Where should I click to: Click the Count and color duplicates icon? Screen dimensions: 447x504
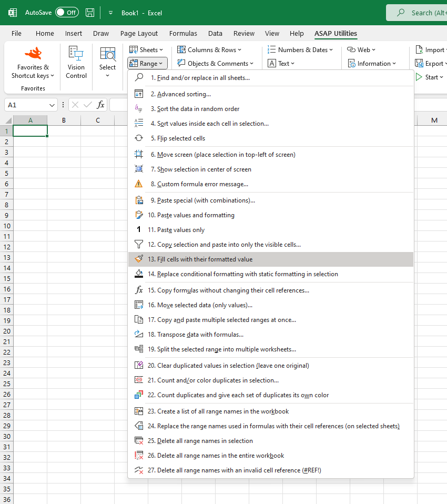pos(139,380)
